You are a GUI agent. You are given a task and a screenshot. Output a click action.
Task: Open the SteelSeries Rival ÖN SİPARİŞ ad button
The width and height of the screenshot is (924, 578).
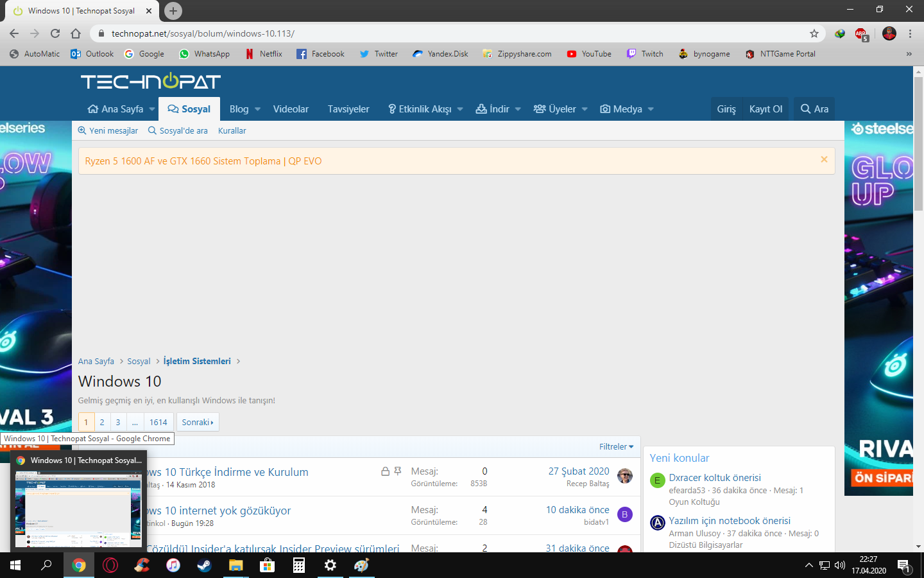pos(883,478)
